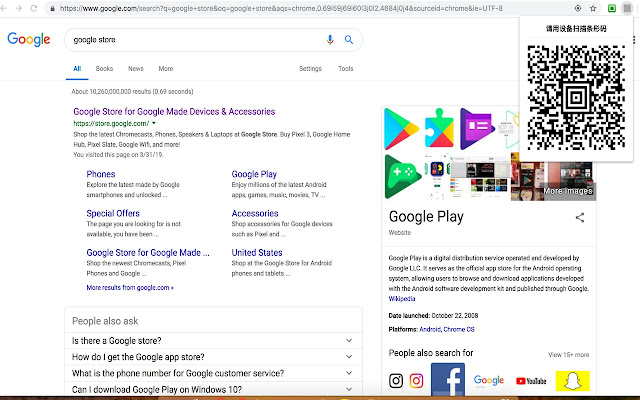Expand 'Is there a Google store?' question
The image size is (640, 400).
[213, 340]
